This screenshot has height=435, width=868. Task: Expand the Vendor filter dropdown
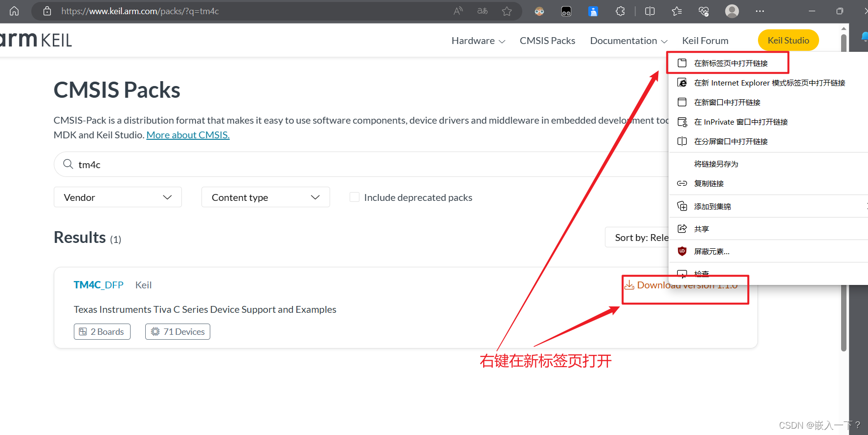[x=118, y=197]
